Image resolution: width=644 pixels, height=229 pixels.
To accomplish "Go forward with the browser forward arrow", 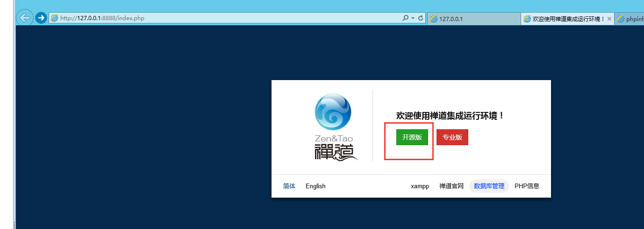I will tap(41, 18).
